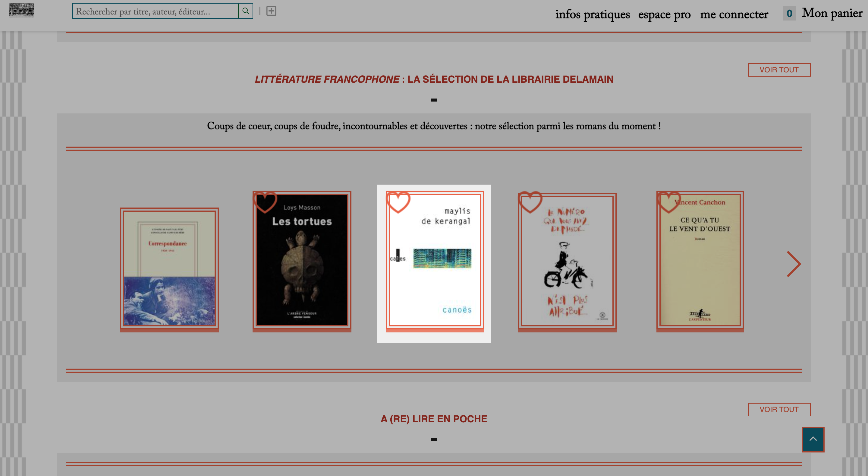Image resolution: width=868 pixels, height=476 pixels.
Task: Open advanced search plus icon
Action: (271, 11)
